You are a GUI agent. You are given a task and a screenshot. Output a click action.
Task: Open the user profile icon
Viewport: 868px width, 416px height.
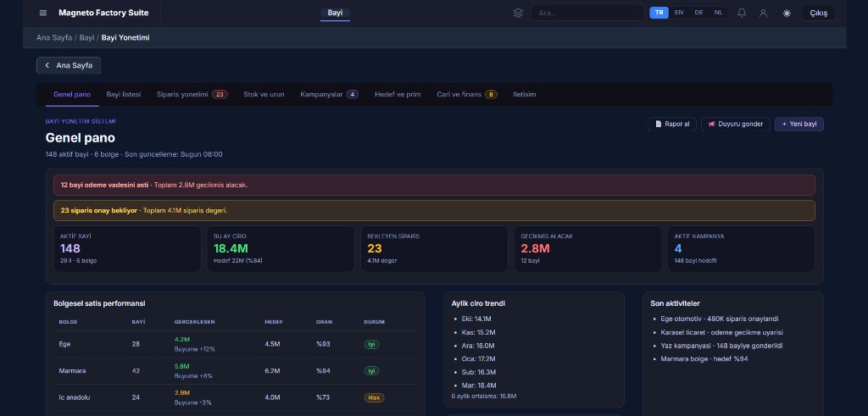(763, 13)
